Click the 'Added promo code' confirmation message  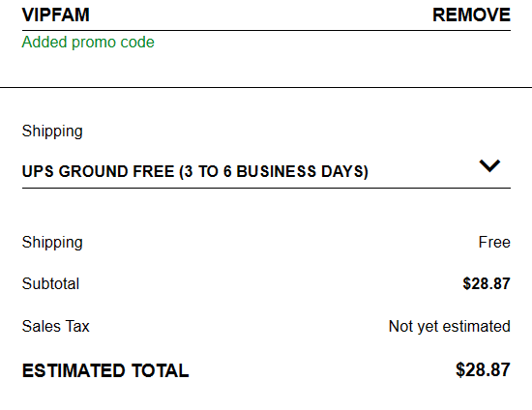(x=88, y=43)
